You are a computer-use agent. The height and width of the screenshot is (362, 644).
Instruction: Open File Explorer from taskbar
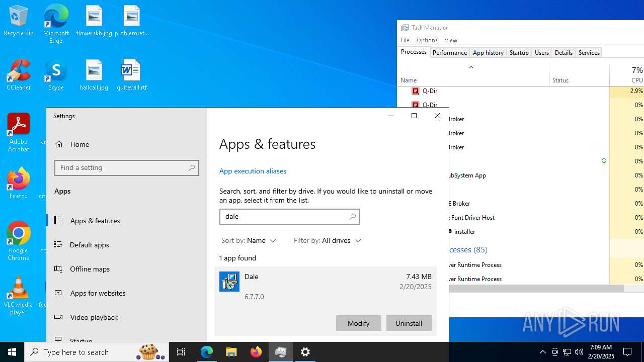click(x=231, y=352)
